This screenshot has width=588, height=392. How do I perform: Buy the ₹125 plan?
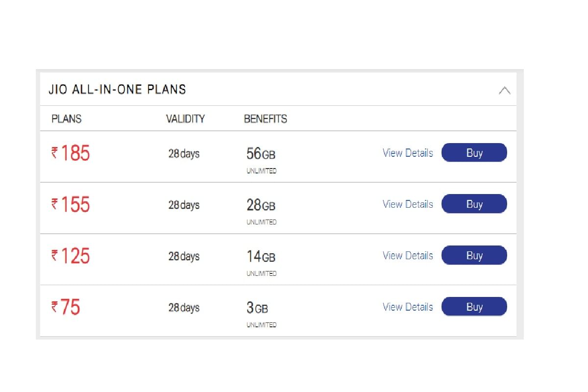[474, 255]
